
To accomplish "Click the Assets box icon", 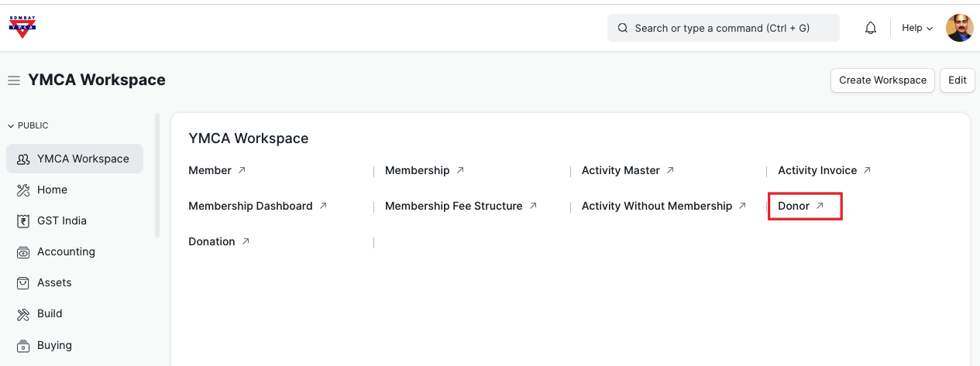I will (x=23, y=283).
